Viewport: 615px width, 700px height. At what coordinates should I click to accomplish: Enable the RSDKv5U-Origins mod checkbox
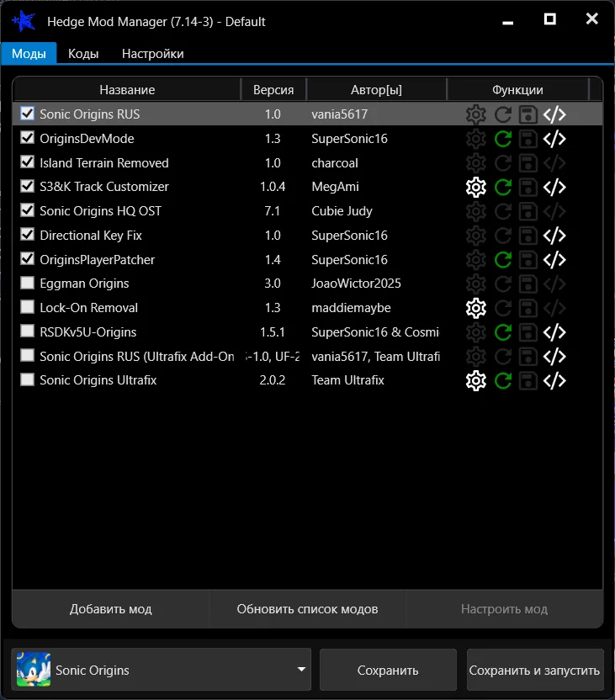27,331
